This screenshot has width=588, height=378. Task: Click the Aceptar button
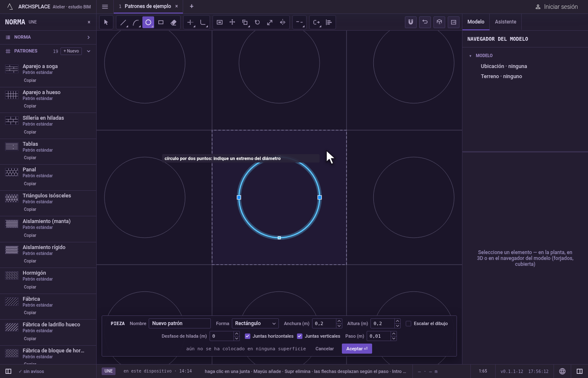tap(357, 349)
